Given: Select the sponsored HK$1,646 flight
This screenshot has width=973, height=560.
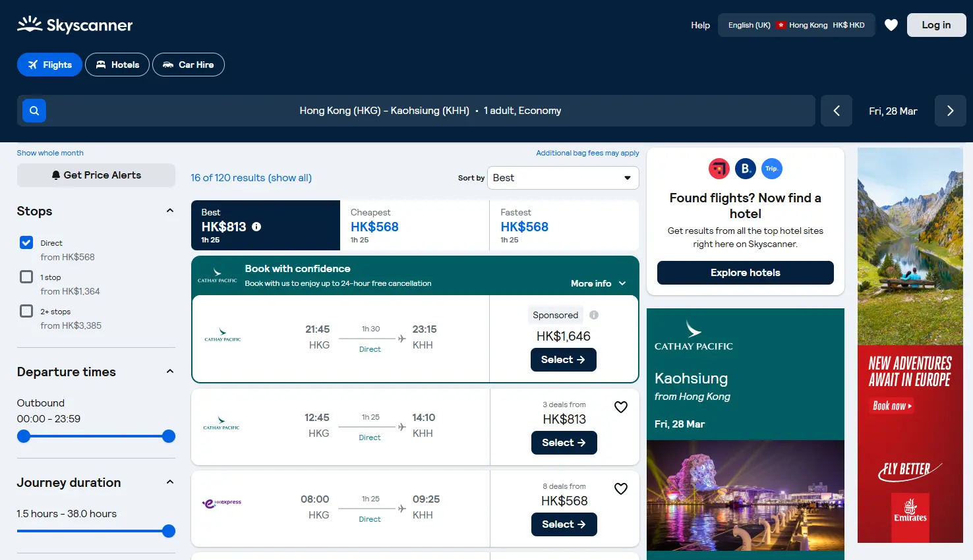Looking at the screenshot, I should point(564,360).
